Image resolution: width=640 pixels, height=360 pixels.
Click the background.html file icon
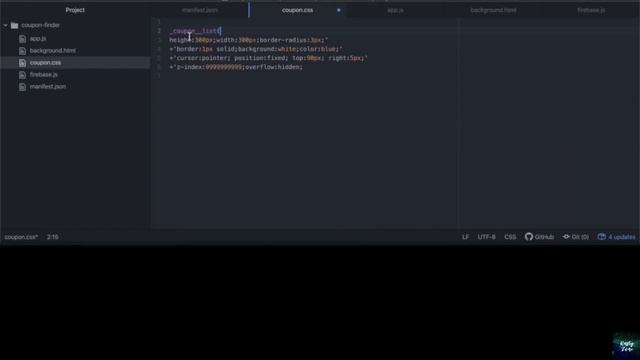[x=22, y=51]
